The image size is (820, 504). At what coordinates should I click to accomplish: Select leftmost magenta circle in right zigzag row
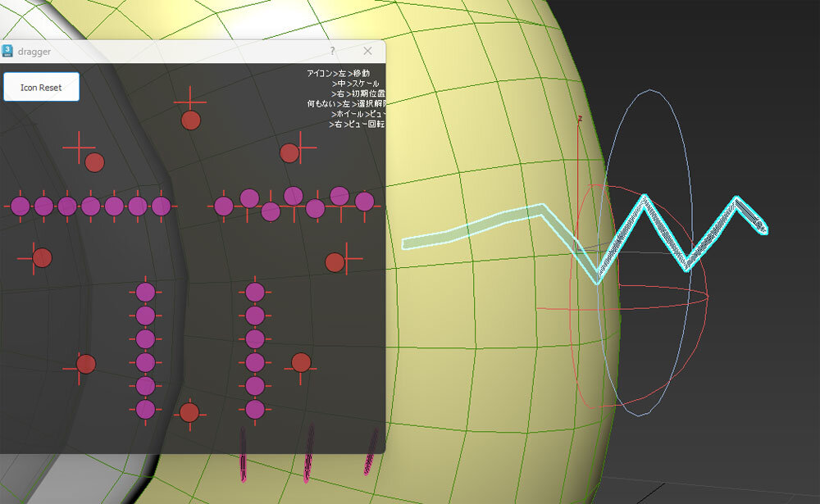pos(224,206)
